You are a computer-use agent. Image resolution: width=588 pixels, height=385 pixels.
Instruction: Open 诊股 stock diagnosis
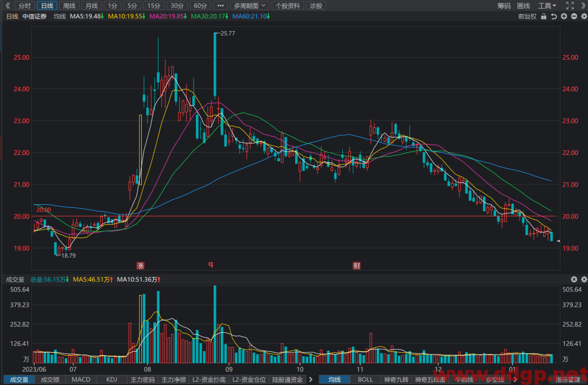tap(316, 6)
